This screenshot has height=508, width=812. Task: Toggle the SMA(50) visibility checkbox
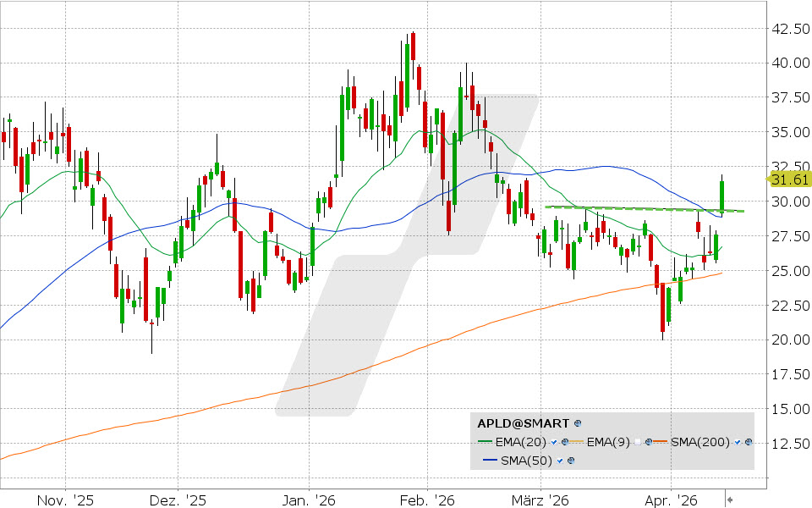pos(560,461)
